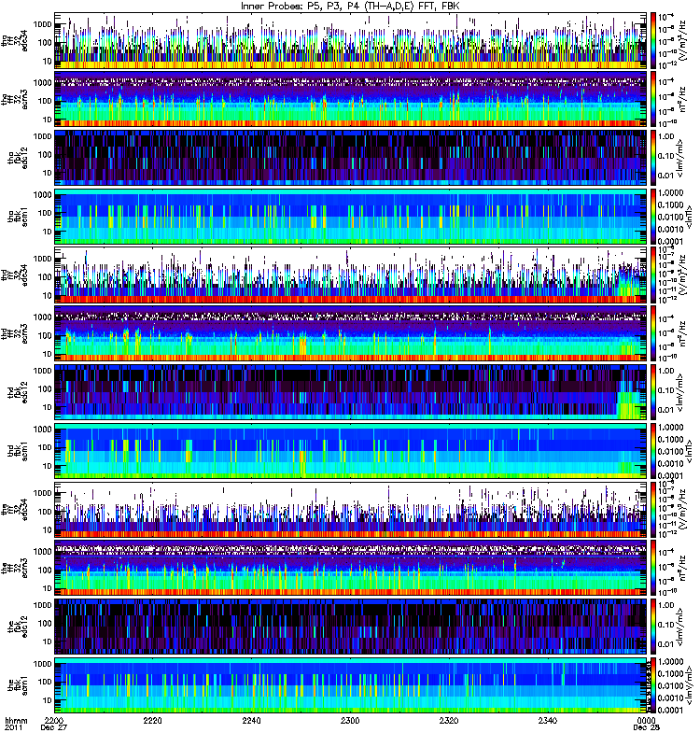Viewport: 700px width, 747px height.
Task: Click the tha fbk scm1 spectrogram panel
Action: pyautogui.click(x=351, y=217)
